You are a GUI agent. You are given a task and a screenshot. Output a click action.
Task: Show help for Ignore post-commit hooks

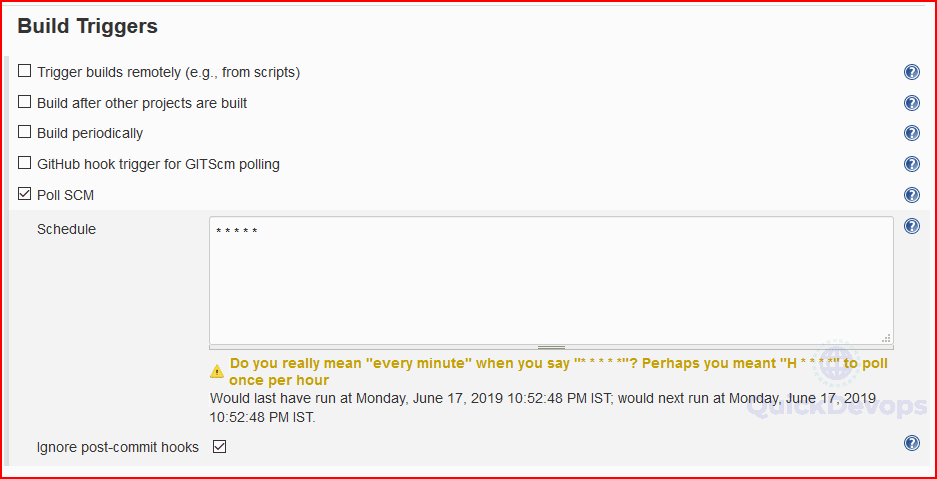point(911,443)
